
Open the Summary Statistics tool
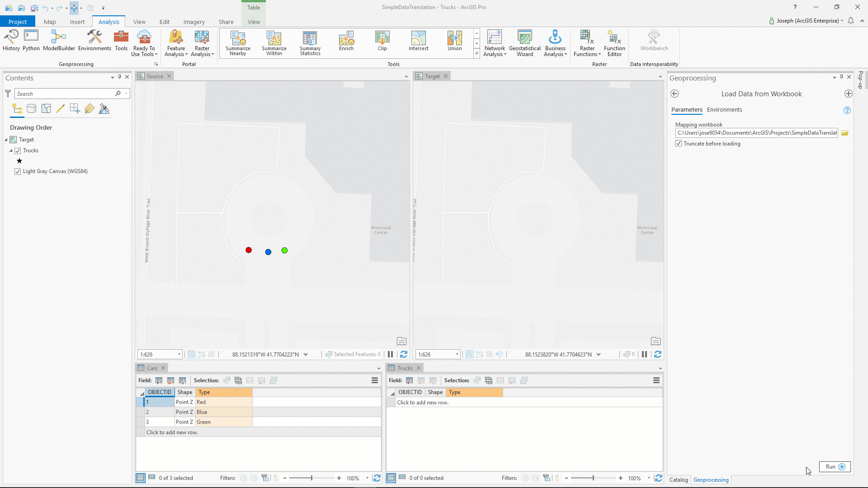pyautogui.click(x=310, y=43)
